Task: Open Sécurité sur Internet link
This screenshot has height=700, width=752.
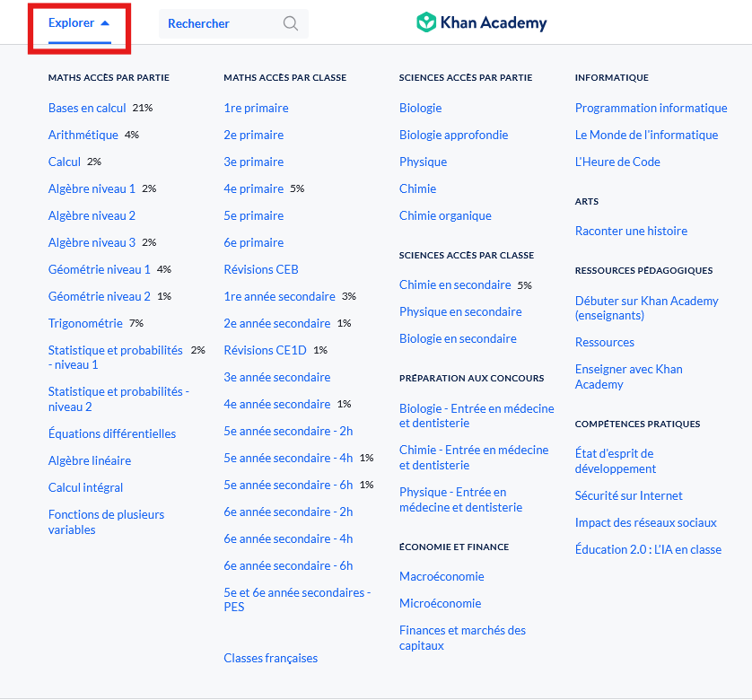Action: [x=628, y=495]
